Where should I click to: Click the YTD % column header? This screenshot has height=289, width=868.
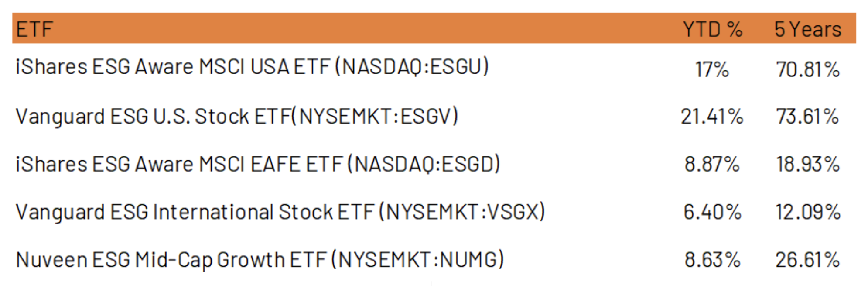(713, 30)
